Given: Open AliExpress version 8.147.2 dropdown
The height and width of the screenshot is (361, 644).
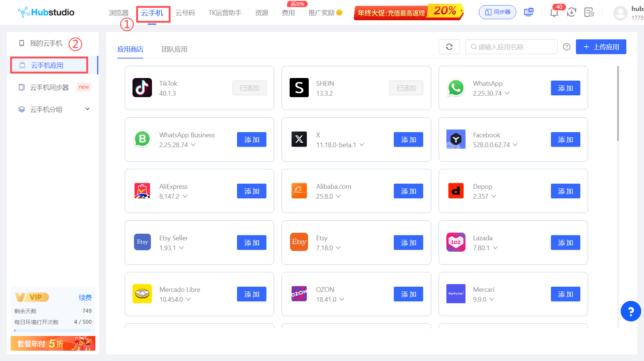Looking at the screenshot, I should point(185,196).
